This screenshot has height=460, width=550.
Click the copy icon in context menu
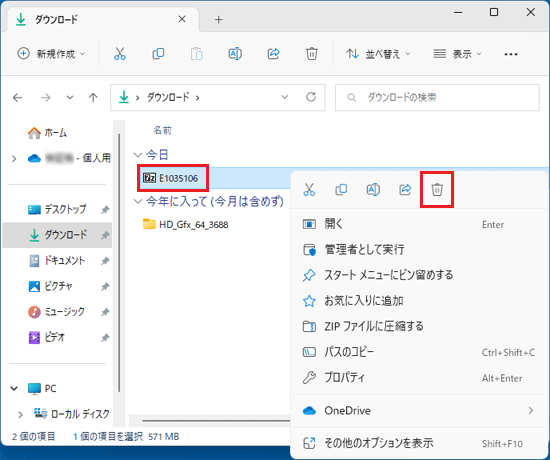[341, 189]
